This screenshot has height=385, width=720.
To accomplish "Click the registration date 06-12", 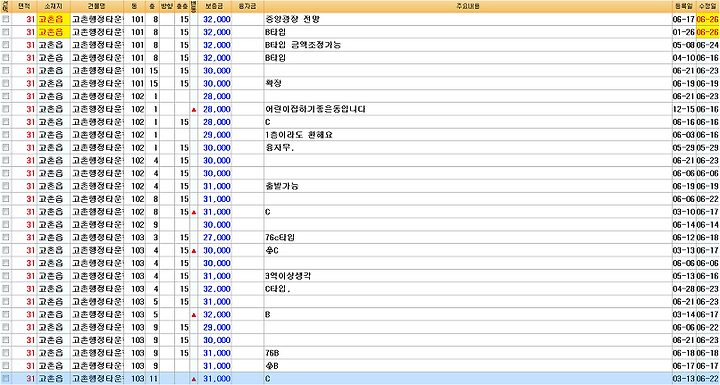I will [684, 238].
